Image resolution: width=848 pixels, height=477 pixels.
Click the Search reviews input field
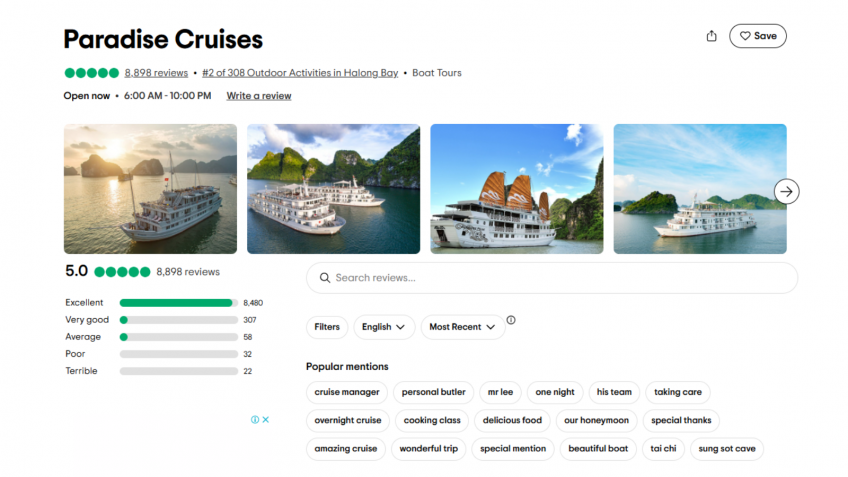point(551,278)
